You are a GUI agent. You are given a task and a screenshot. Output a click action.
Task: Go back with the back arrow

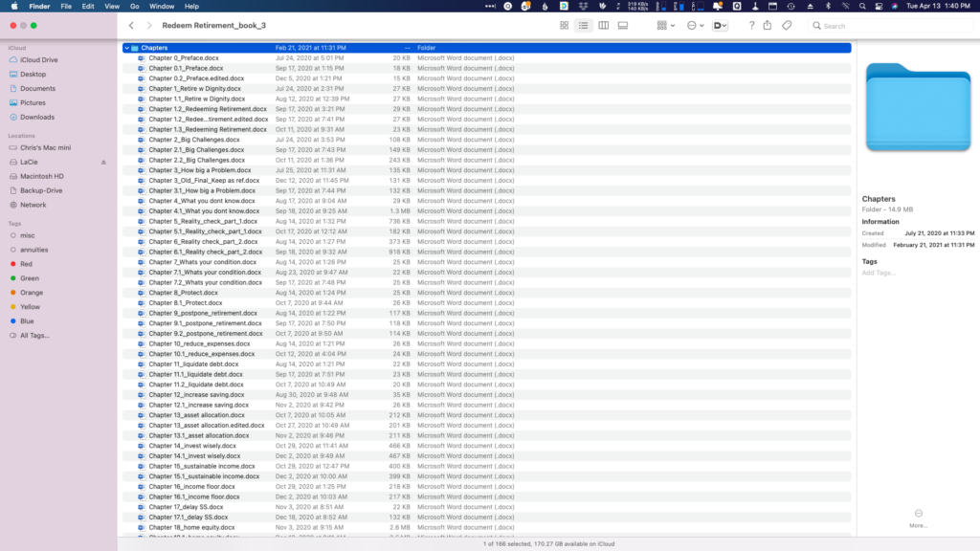(131, 26)
